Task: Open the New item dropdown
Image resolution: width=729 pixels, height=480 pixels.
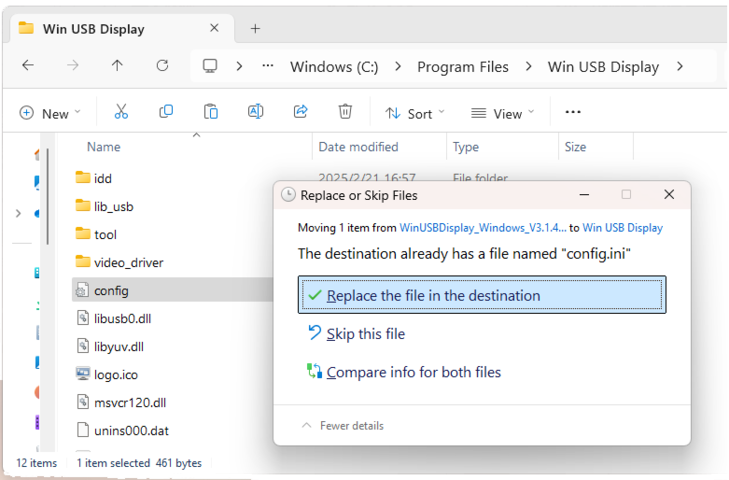Action: (50, 113)
